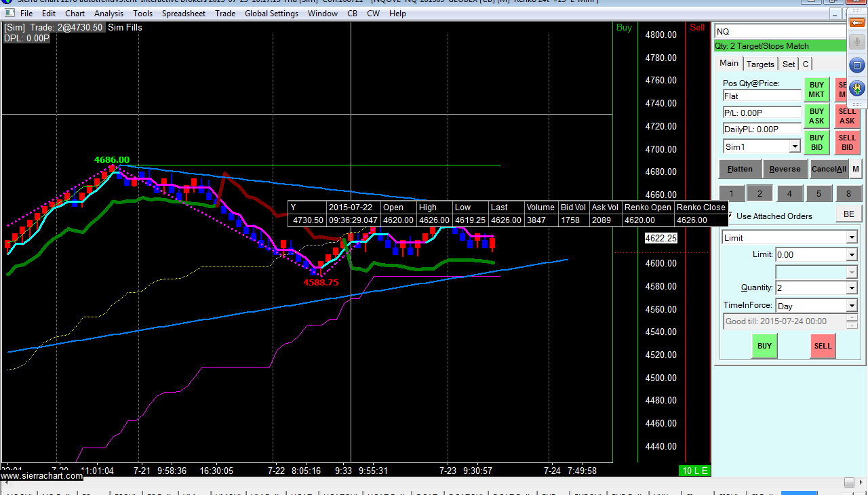Click the microphone icon in side toolbar
Image resolution: width=868 pixels, height=495 pixels.
(x=857, y=43)
